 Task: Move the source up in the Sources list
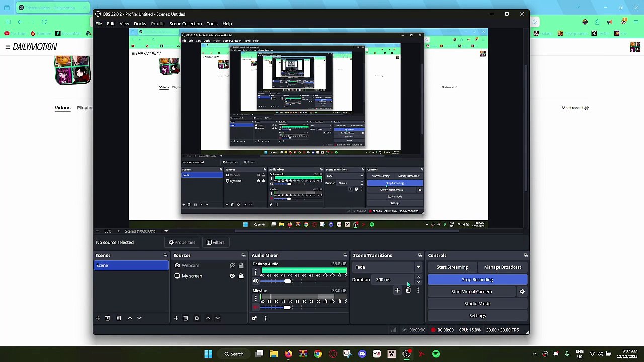click(208, 318)
